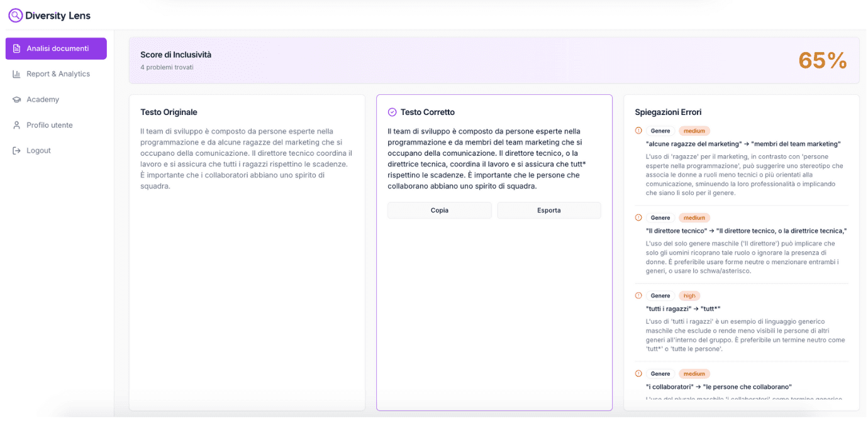Click warning icon for "Il direttore tecnico" error
This screenshot has height=421, width=868.
click(x=638, y=217)
